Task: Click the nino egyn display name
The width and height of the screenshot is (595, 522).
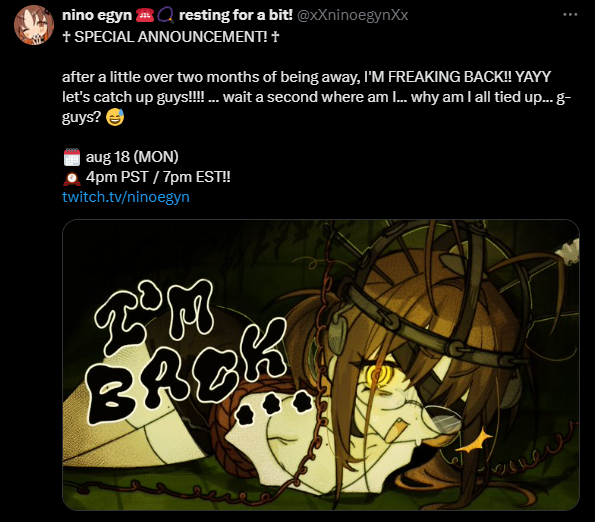Action: pyautogui.click(x=97, y=15)
